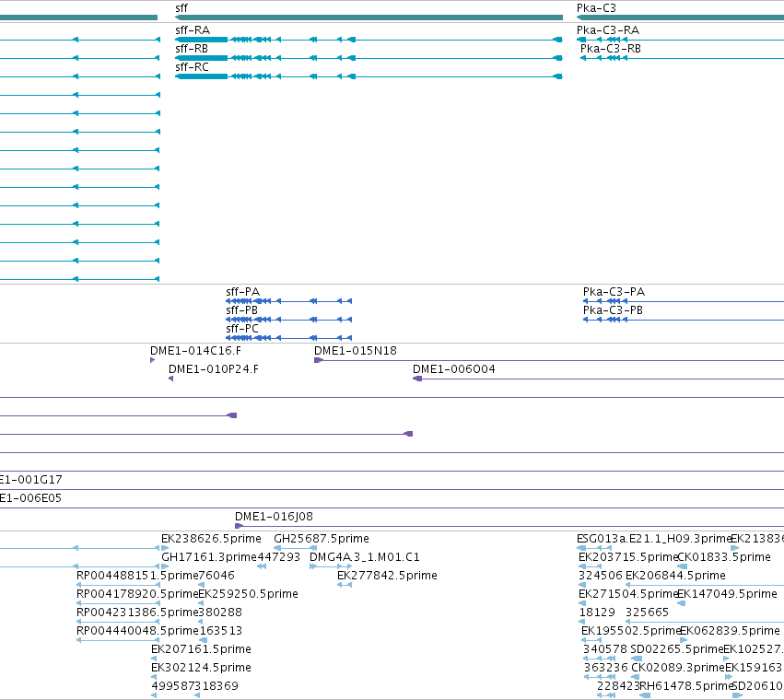Select the DME1-016J08 feature label
Screen dimensions: 784x700
click(x=274, y=517)
